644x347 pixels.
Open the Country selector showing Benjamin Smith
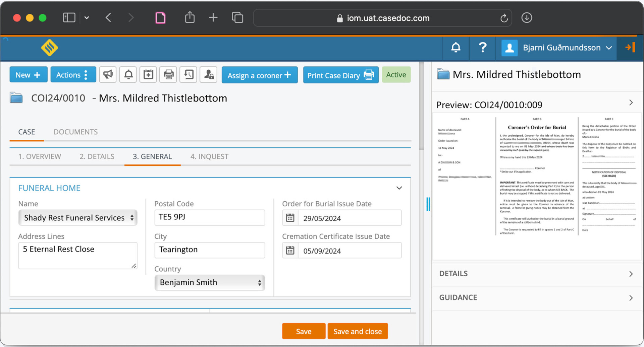click(x=209, y=282)
